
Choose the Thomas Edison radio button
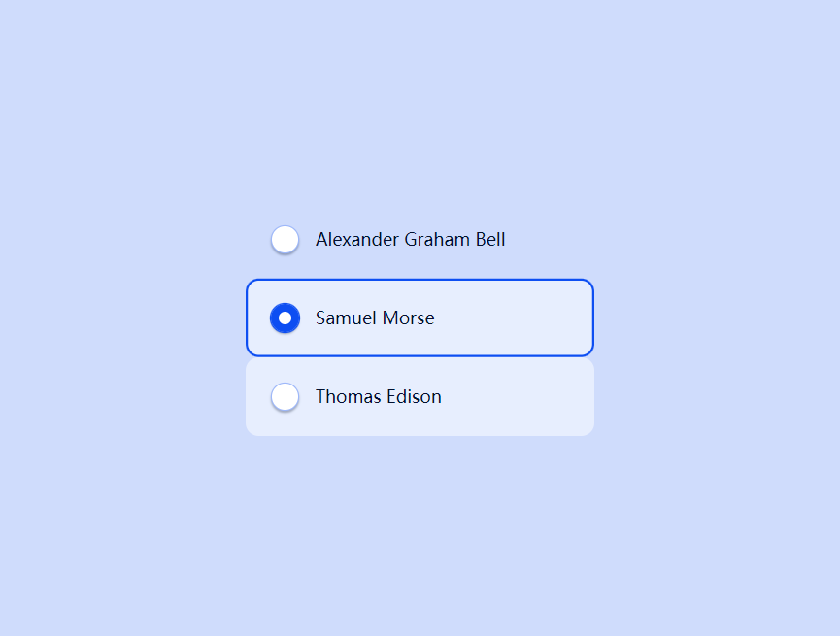coord(285,396)
